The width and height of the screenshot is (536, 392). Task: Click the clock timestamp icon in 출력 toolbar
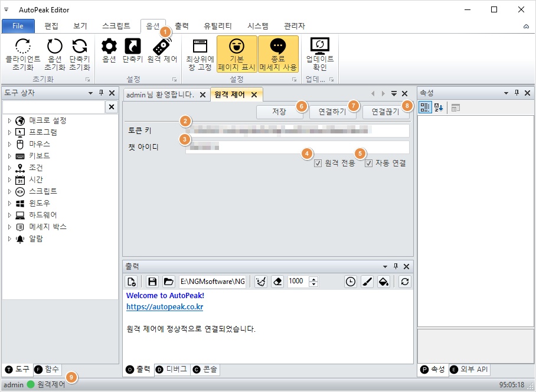tap(351, 282)
